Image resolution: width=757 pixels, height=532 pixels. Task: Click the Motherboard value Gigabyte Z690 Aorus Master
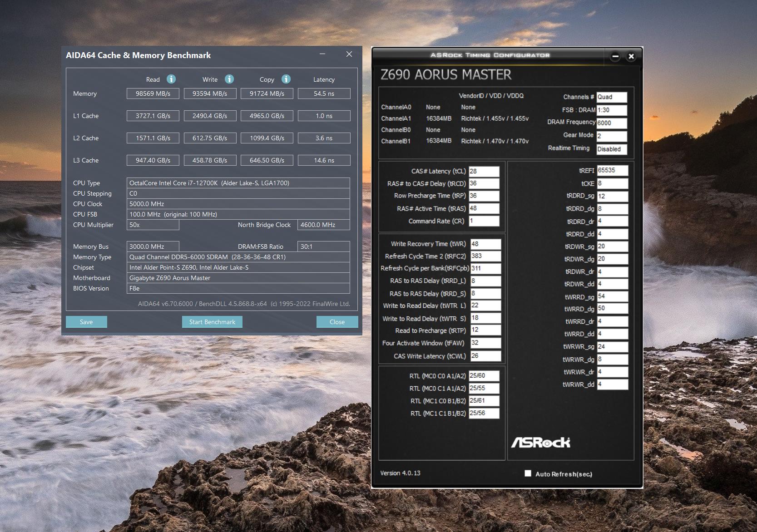point(238,278)
